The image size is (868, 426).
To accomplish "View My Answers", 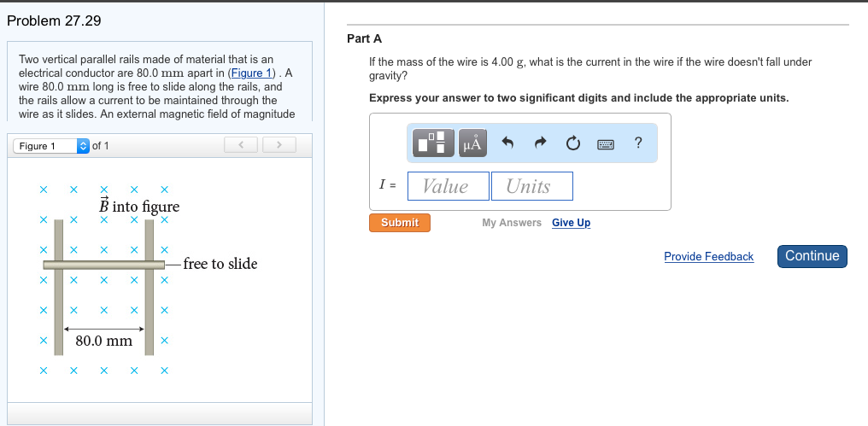I will click(511, 223).
